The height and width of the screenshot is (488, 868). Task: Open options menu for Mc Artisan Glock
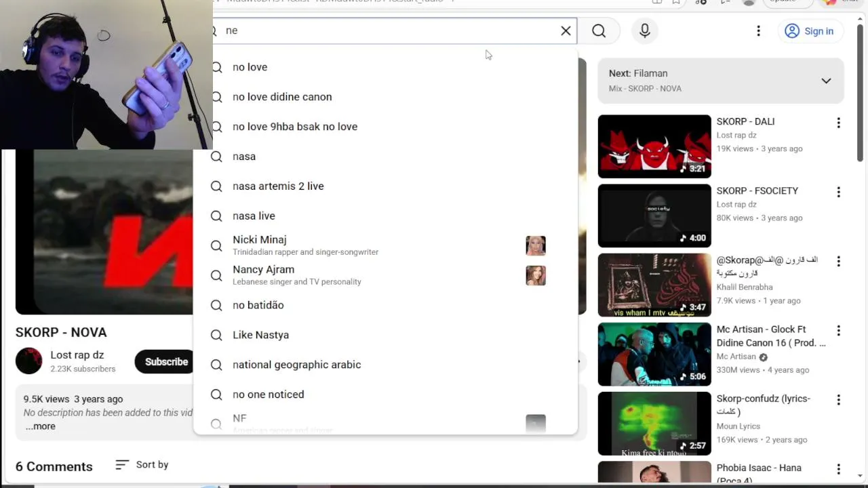pos(838,330)
